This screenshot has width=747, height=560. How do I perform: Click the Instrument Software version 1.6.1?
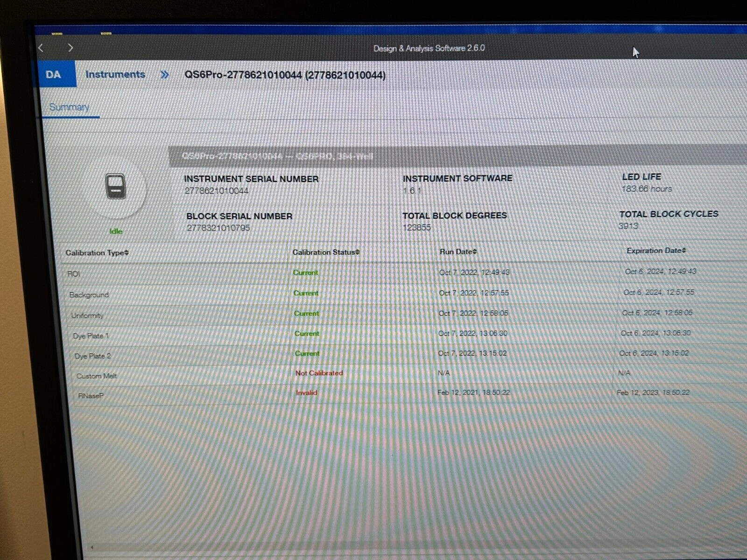[412, 190]
